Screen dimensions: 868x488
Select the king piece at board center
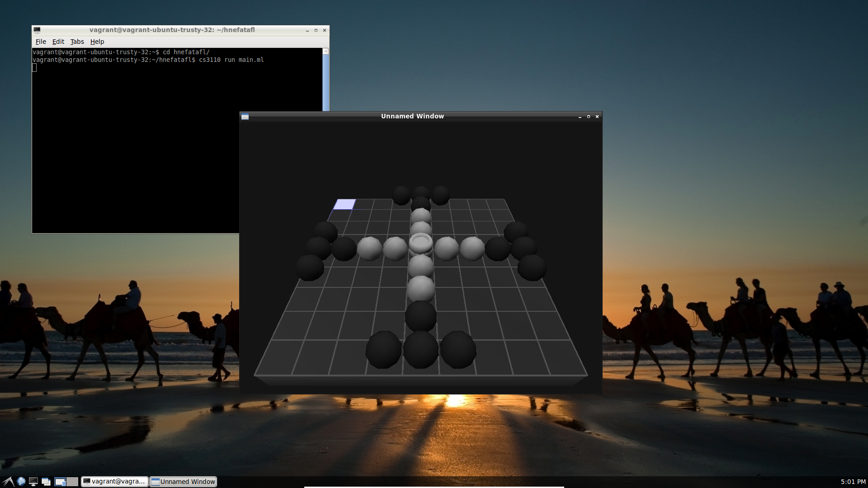(x=421, y=244)
